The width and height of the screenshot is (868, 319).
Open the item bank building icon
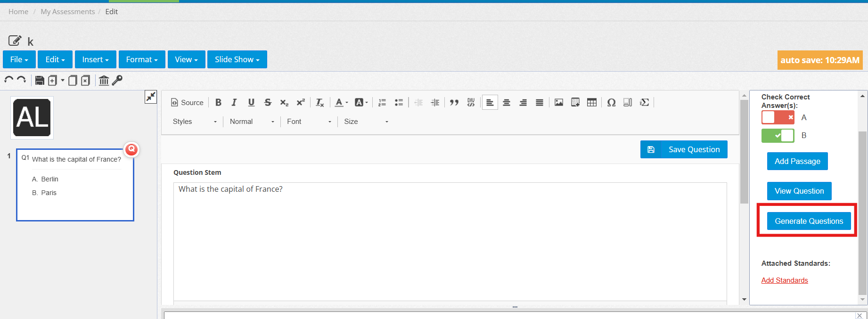[x=104, y=81]
